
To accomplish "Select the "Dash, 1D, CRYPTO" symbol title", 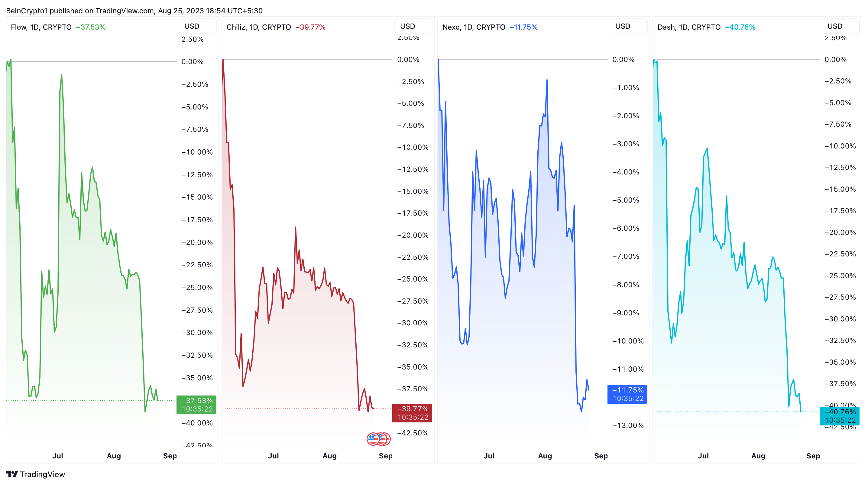I will coord(689,27).
